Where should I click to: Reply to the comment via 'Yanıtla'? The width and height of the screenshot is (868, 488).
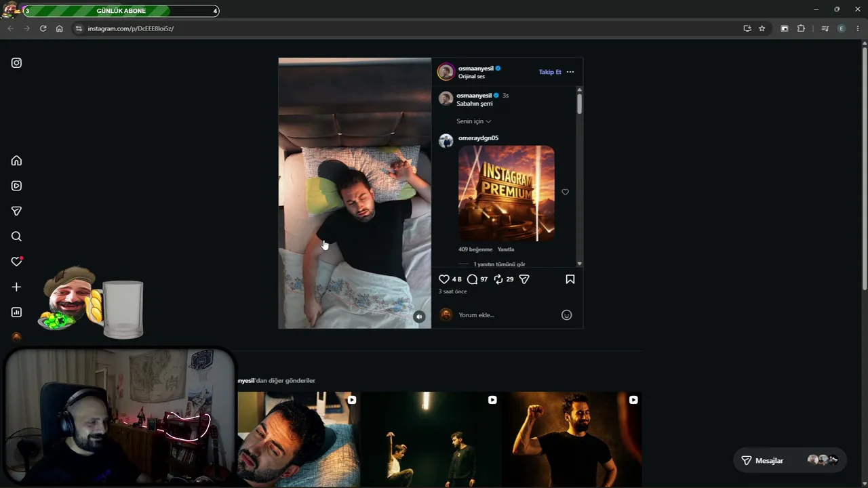[506, 249]
